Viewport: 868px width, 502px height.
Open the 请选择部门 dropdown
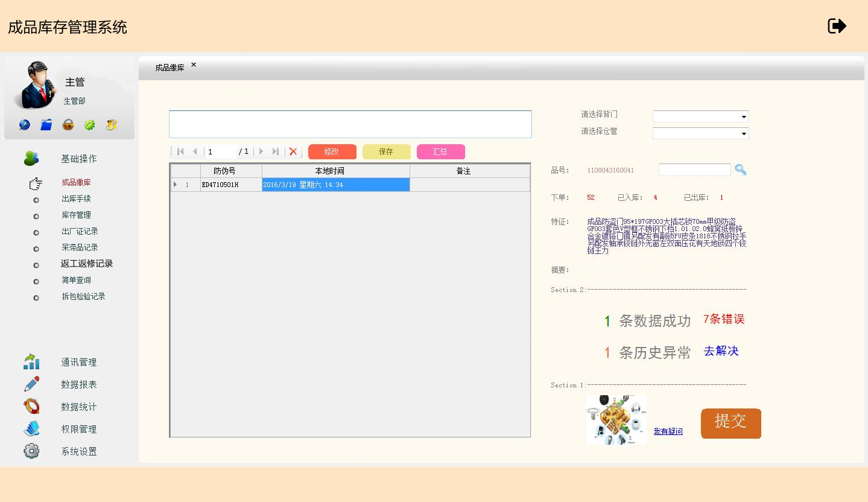[x=700, y=116]
